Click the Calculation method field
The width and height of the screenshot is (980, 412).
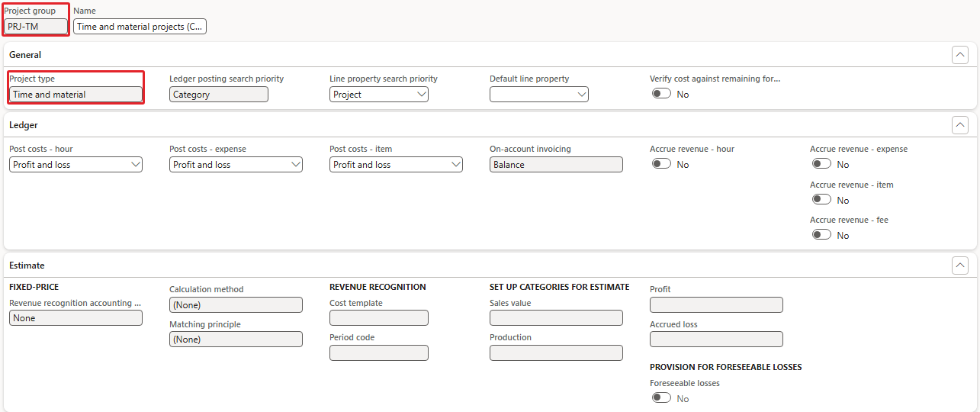click(x=236, y=304)
